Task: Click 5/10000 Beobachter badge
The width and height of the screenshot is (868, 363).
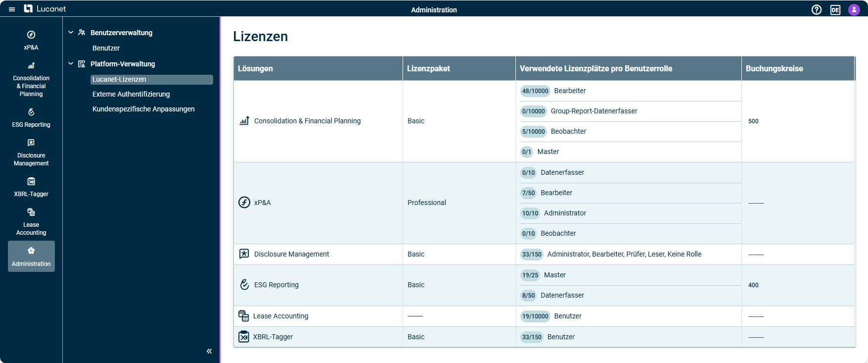Action: point(533,131)
